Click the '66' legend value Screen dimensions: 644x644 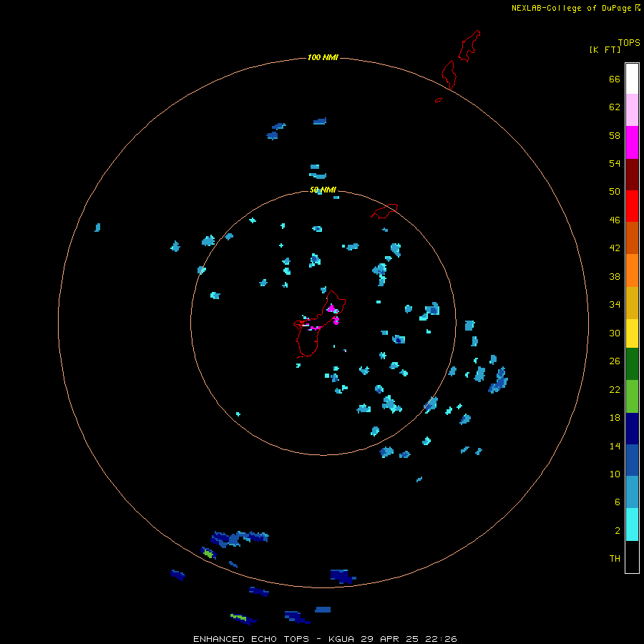point(615,79)
